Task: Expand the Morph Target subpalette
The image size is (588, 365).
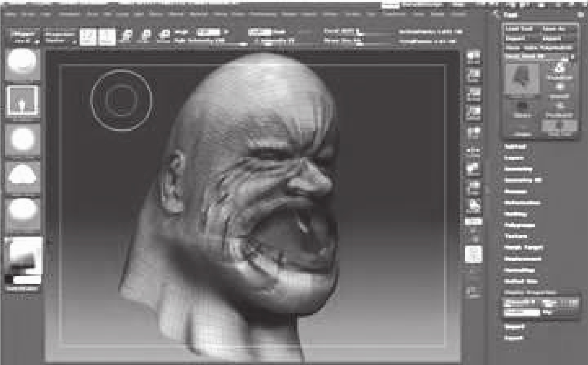Action: click(x=523, y=247)
